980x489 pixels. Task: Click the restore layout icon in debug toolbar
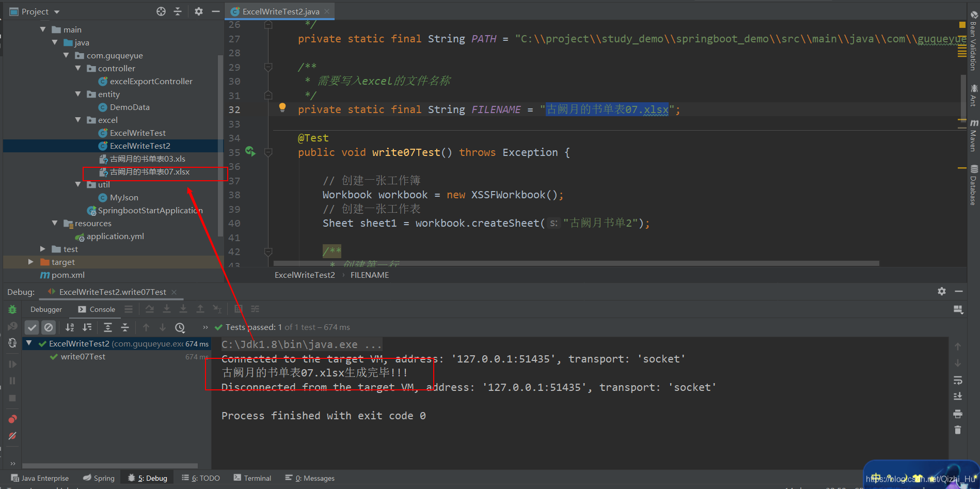(958, 309)
